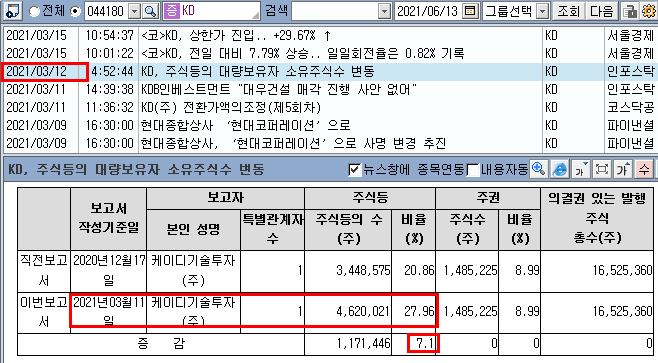Click the news screen icon at top-left corner

click(12, 10)
